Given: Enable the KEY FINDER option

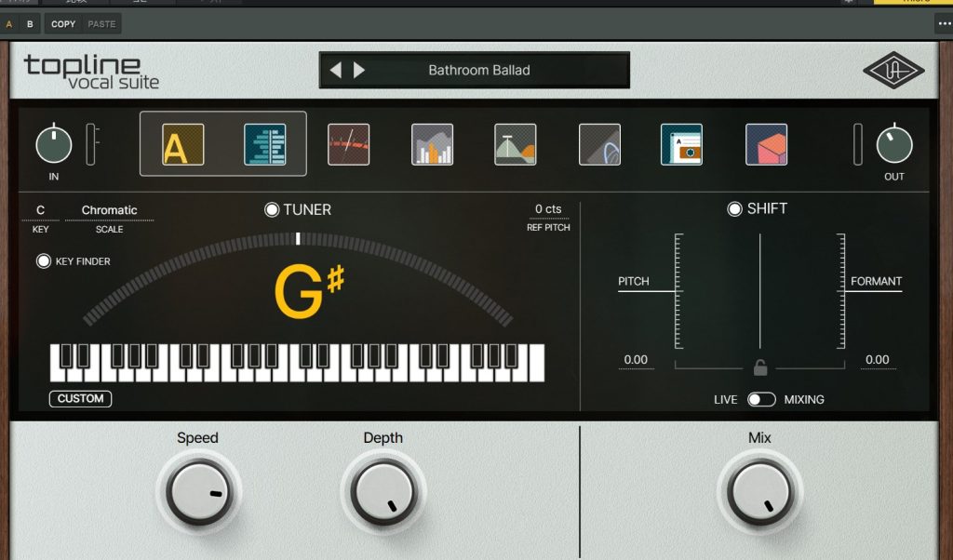Looking at the screenshot, I should pyautogui.click(x=44, y=261).
